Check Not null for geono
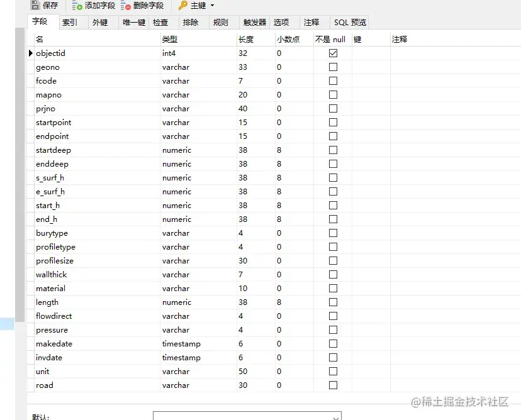521x420 pixels. [333, 67]
